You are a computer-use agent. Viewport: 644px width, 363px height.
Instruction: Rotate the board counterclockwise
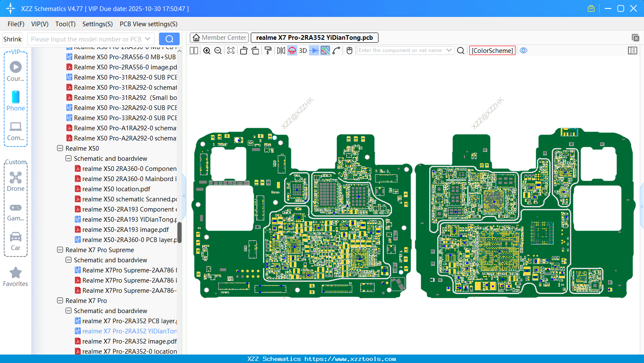244,51
